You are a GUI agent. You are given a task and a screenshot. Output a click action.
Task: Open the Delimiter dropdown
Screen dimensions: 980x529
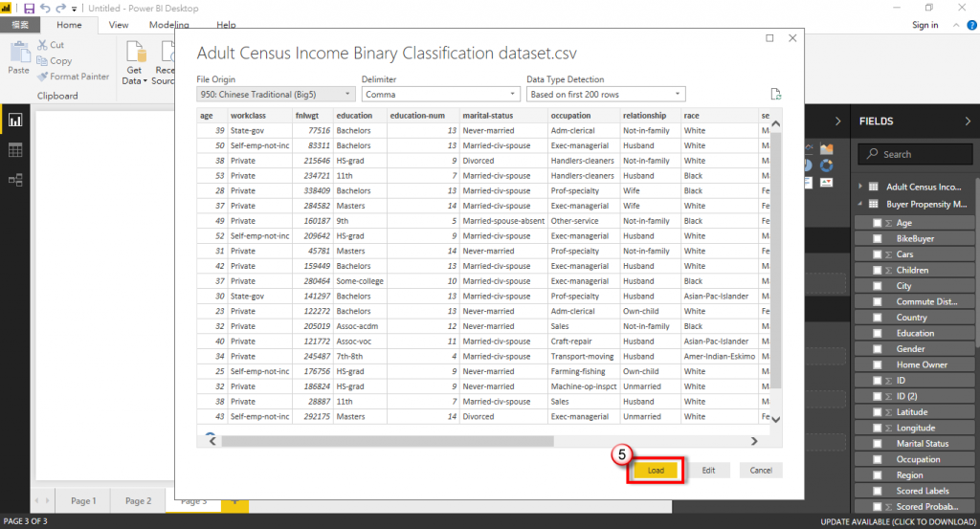(440, 95)
